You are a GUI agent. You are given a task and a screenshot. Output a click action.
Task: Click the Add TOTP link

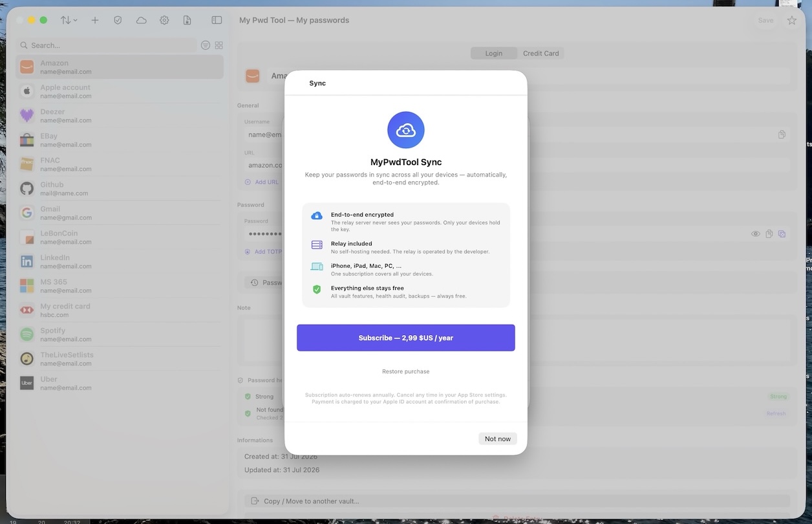[263, 252]
